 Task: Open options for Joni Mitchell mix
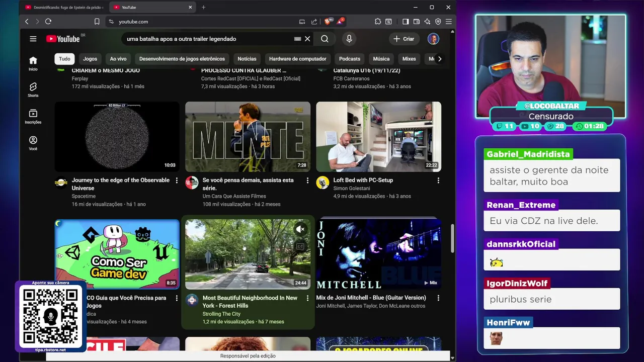click(438, 298)
